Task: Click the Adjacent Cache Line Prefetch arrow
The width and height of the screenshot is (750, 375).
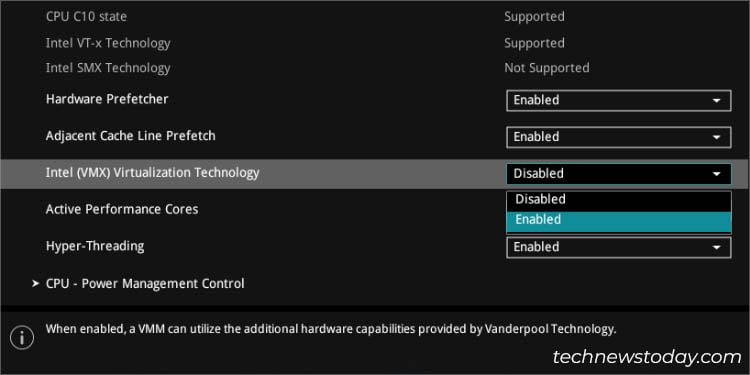Action: pos(716,137)
